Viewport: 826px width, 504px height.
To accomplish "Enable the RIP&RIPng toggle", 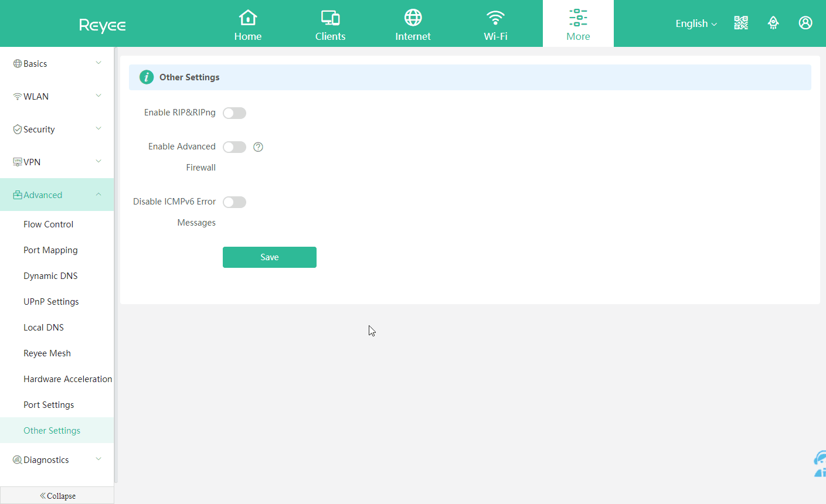I will click(234, 113).
